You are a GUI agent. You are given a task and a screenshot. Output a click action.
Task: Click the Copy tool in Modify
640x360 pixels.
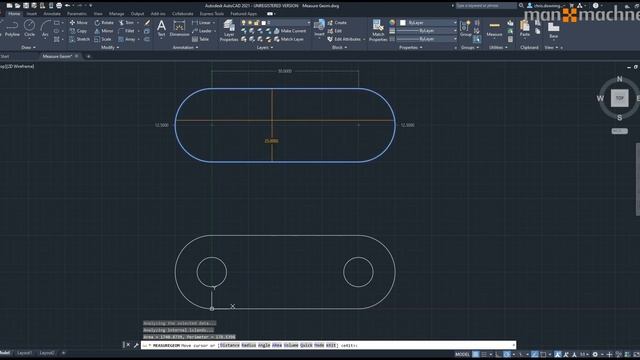click(78, 31)
